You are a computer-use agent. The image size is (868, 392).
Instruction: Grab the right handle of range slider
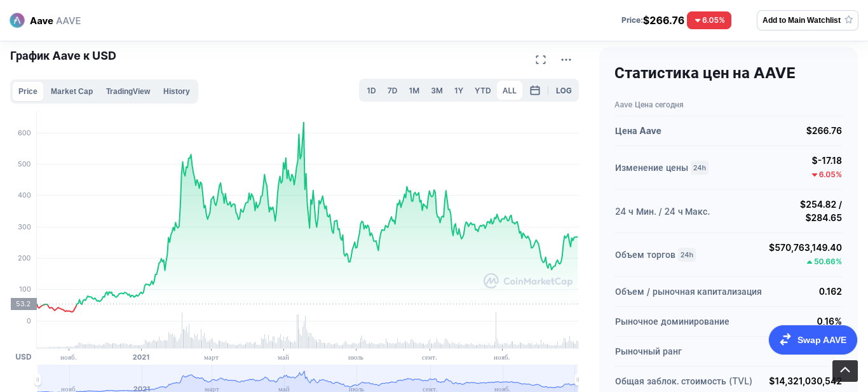click(x=577, y=379)
